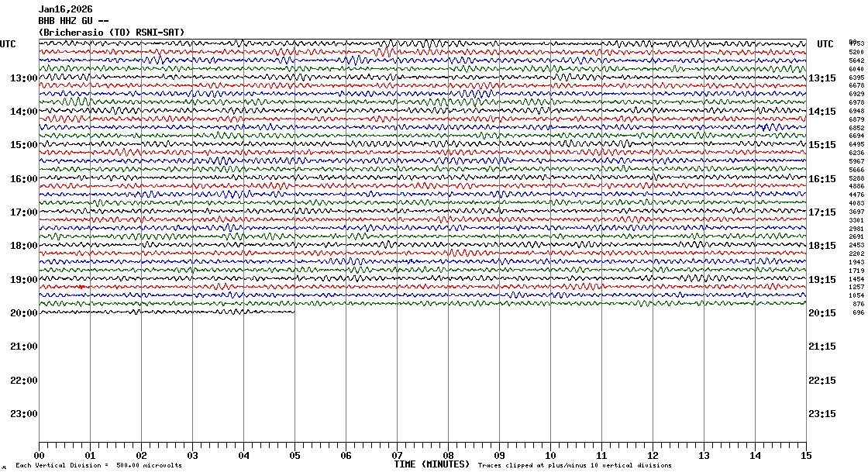
Task: Click the end of the last black trace
Action: click(293, 312)
